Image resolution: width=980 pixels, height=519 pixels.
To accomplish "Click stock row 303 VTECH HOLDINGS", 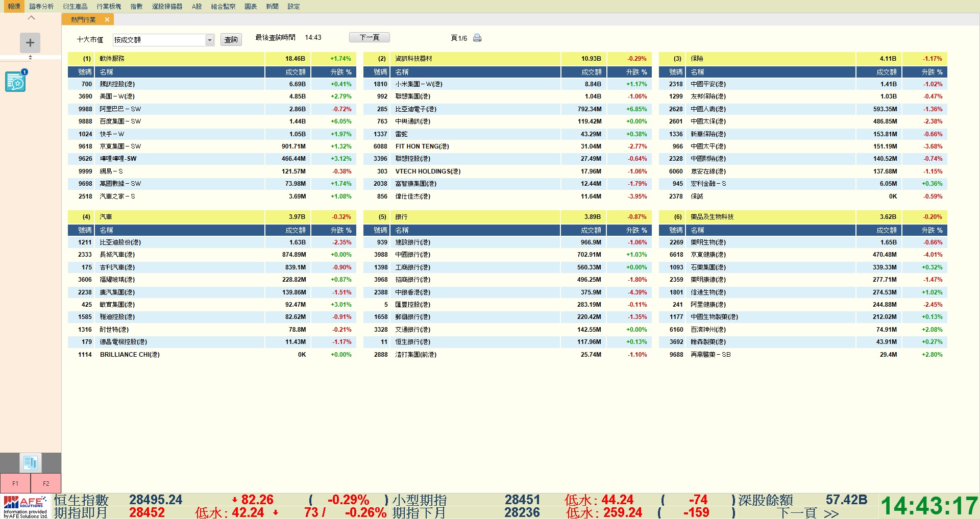I will point(507,171).
